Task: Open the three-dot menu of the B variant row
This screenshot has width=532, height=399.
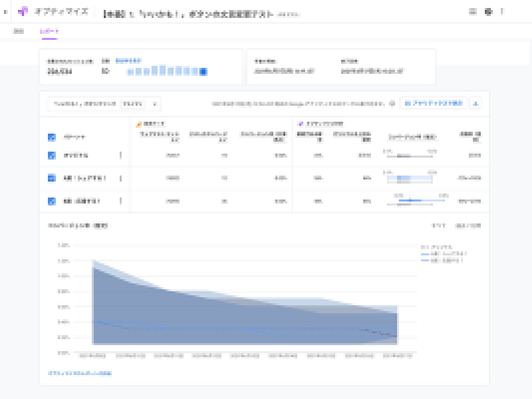Action: (x=121, y=201)
